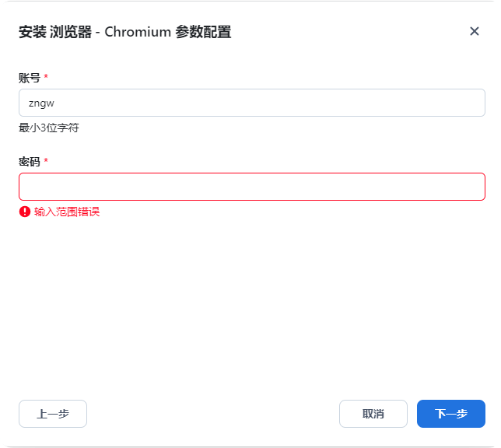Click the 输入范围错误 error message
Viewport: 501px width, 448px height.
coord(67,212)
